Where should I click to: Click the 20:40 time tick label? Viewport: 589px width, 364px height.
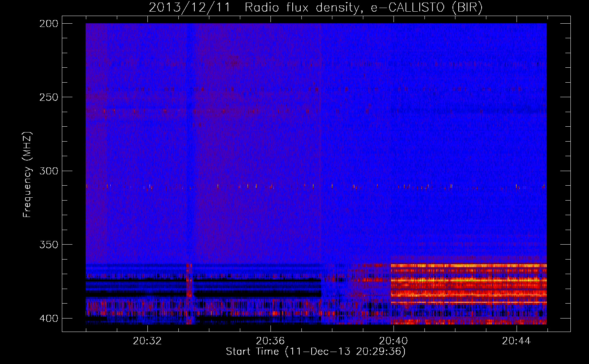pyautogui.click(x=394, y=341)
